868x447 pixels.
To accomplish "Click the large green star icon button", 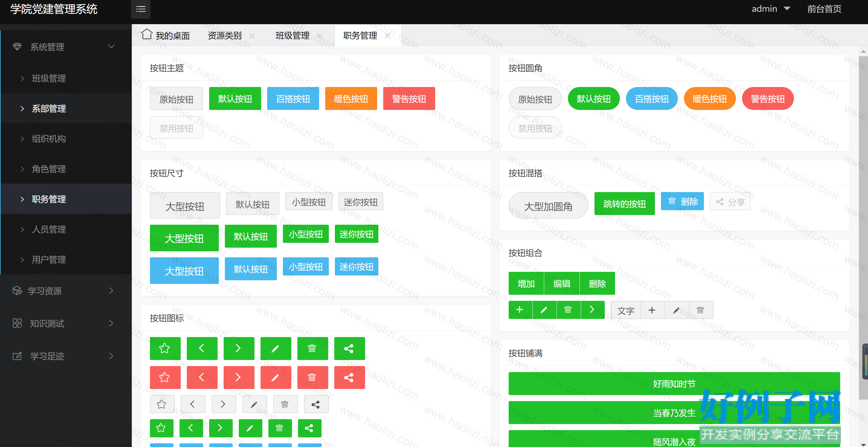I will [165, 348].
